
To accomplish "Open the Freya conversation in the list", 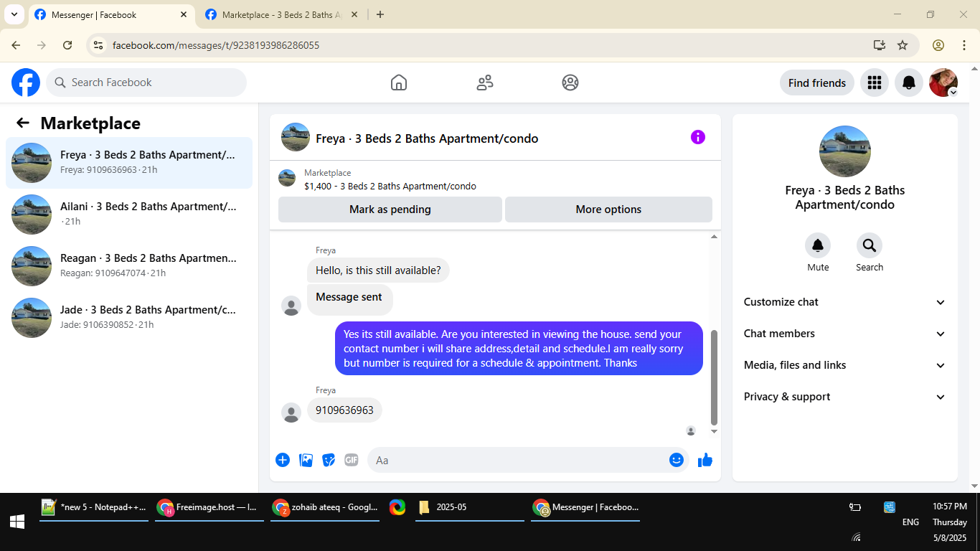I will [129, 163].
